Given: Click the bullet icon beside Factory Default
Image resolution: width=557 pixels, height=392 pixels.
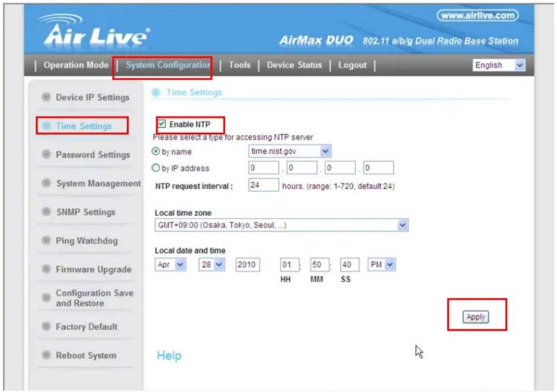Looking at the screenshot, I should coord(45,327).
